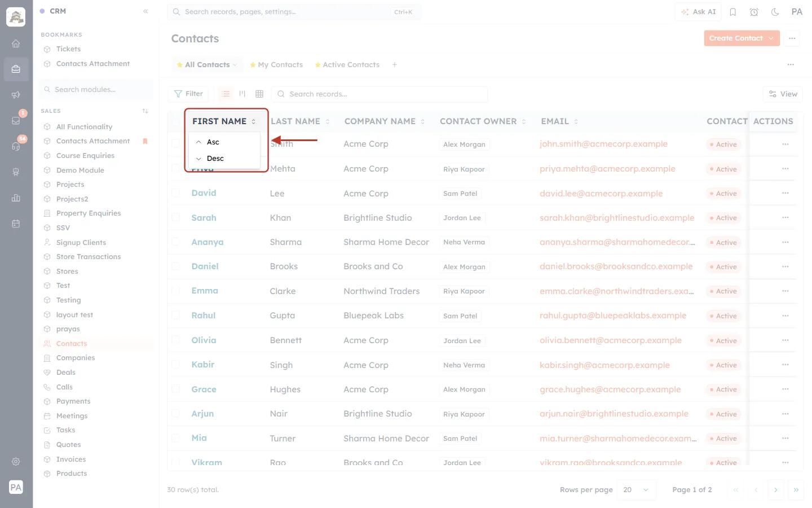Open the calendar icon in left rail

coord(16,224)
